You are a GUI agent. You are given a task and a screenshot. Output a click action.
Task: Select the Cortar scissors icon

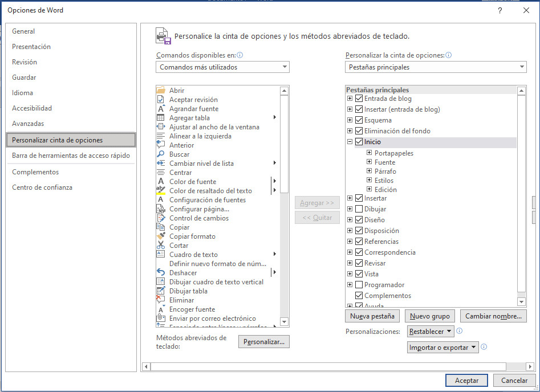[161, 246]
